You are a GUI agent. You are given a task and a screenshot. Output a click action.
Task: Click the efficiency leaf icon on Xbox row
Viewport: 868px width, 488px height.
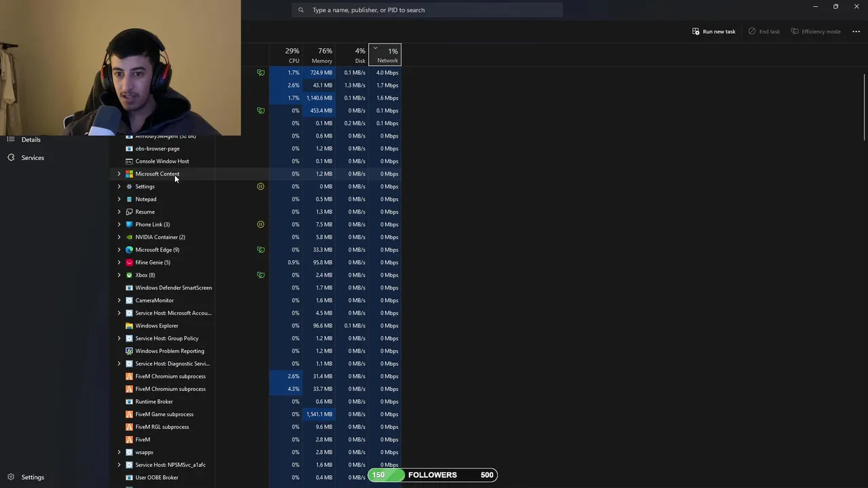click(260, 275)
